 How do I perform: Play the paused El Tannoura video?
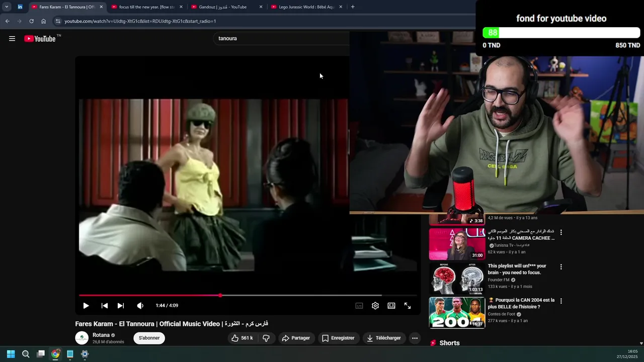click(x=86, y=306)
